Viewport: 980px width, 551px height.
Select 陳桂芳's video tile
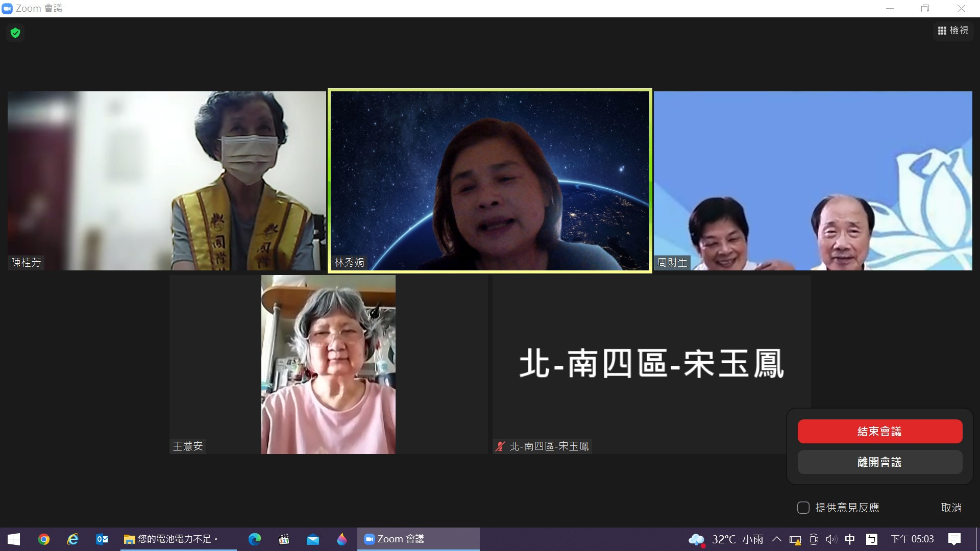coord(166,181)
